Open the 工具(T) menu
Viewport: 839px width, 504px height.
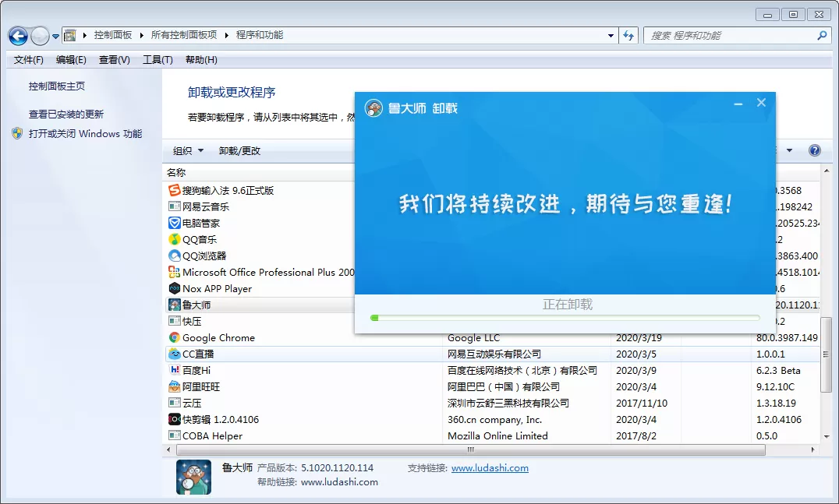158,60
